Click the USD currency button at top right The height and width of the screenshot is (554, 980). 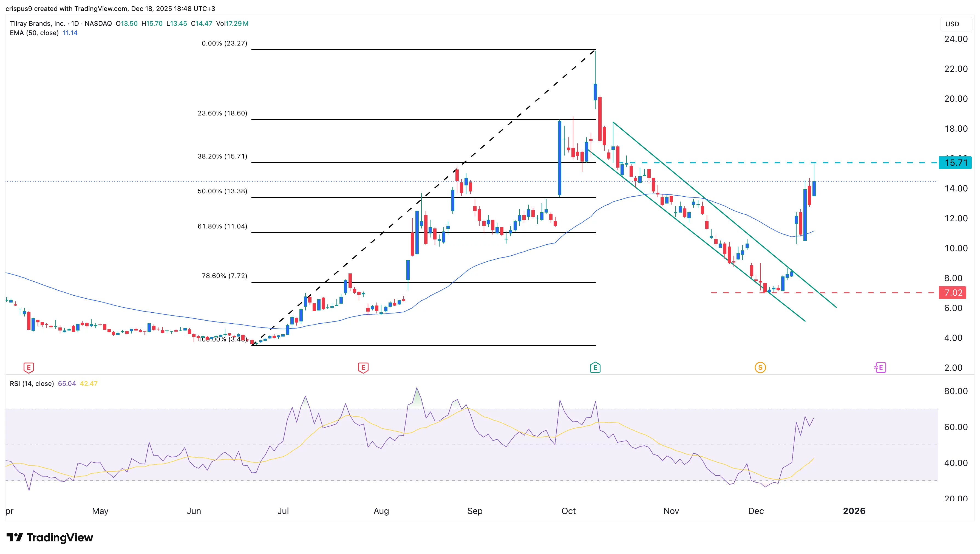953,24
